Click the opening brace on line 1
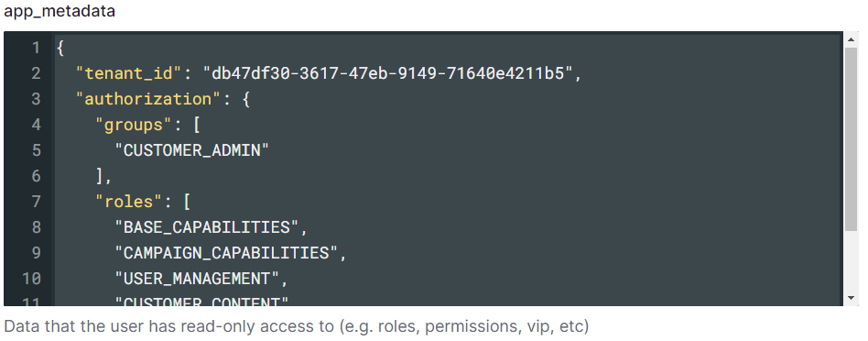Image resolution: width=868 pixels, height=341 pixels. 60,49
